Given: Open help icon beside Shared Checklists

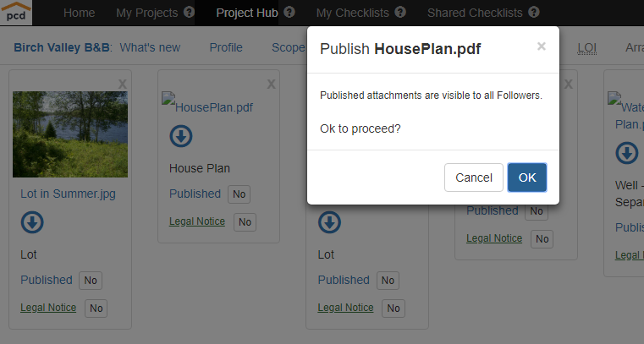Looking at the screenshot, I should [x=534, y=13].
